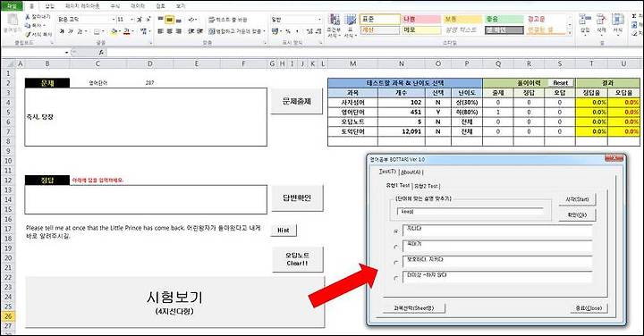644x336 pixels.
Task: Open the font size dropdown
Action: pyautogui.click(x=131, y=20)
